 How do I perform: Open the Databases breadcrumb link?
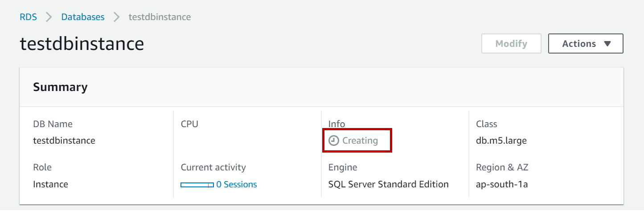[83, 17]
